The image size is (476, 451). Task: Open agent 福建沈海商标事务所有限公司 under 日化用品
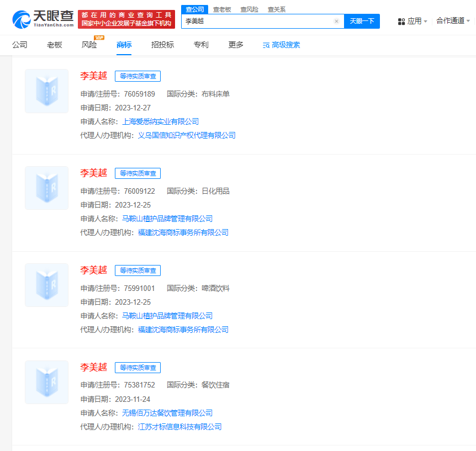click(x=183, y=232)
